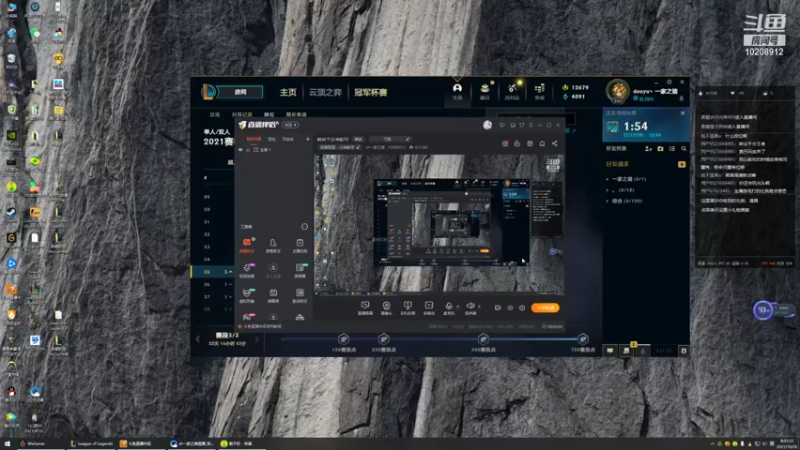Click the last split-points milestone marker
Viewport: 800px width, 450px height.
coord(583,339)
